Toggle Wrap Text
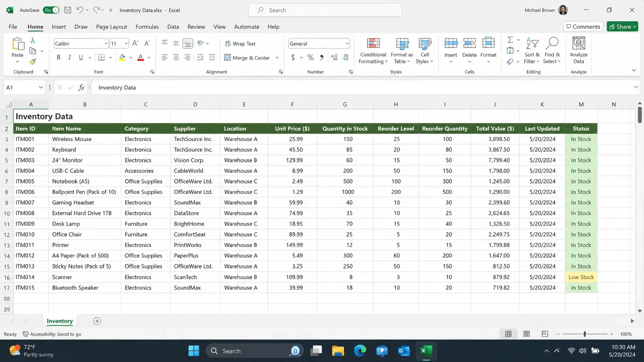Image resolution: width=644 pixels, height=362 pixels. [x=240, y=43]
